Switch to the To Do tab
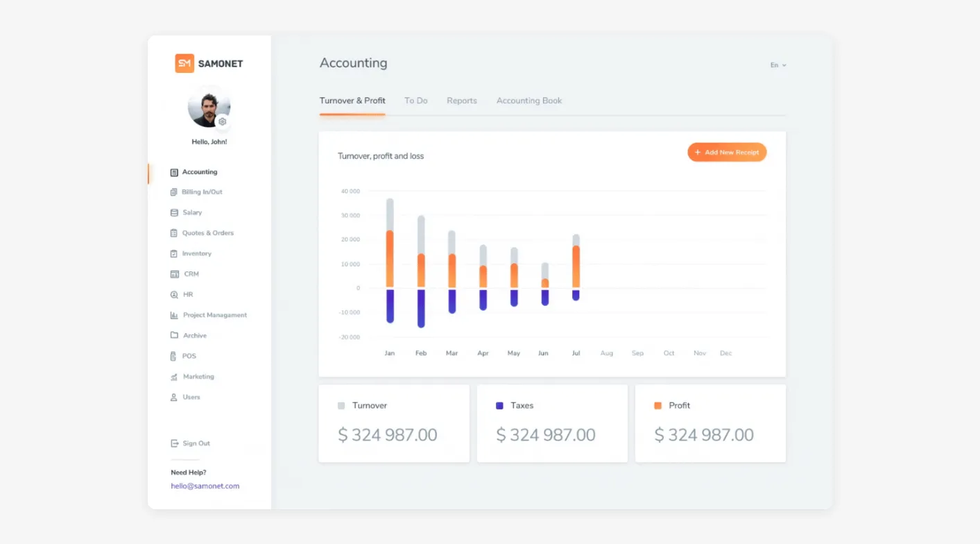Image resolution: width=980 pixels, height=544 pixels. coord(415,101)
